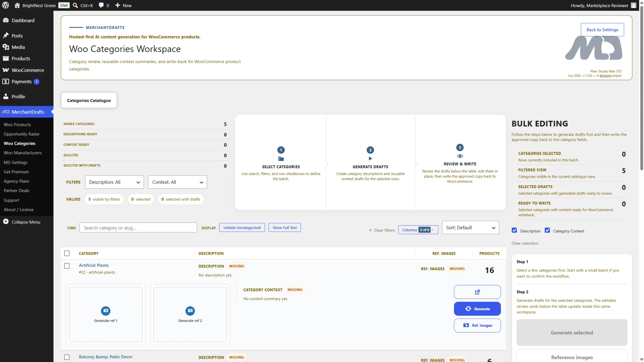Viewport: 644px width, 362px height.
Task: Click the Back to Settings button
Action: 602,29
